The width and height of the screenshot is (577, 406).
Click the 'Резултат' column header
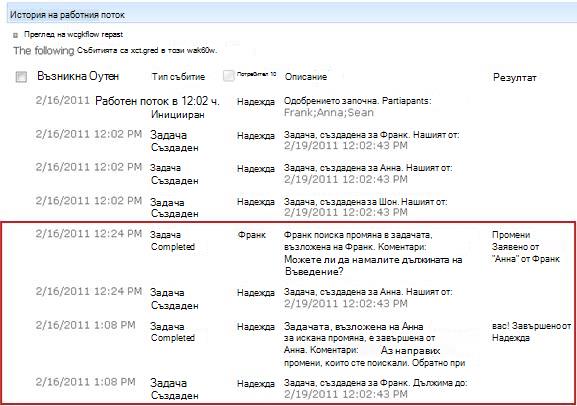pyautogui.click(x=514, y=77)
